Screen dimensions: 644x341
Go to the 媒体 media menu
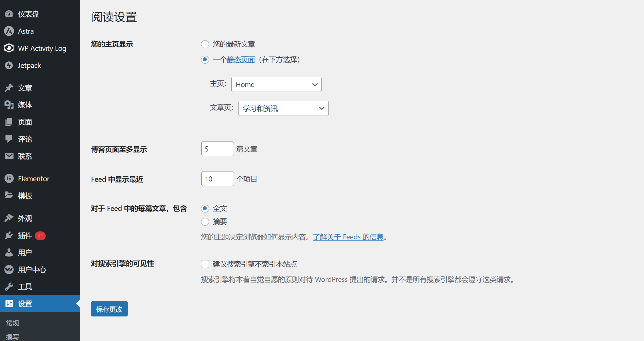(40, 105)
